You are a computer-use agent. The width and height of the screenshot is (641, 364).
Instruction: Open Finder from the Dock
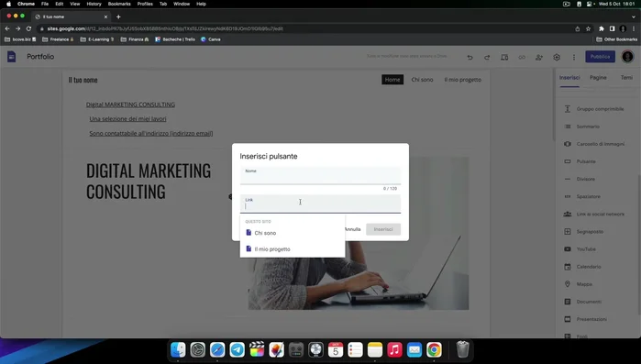pos(178,349)
